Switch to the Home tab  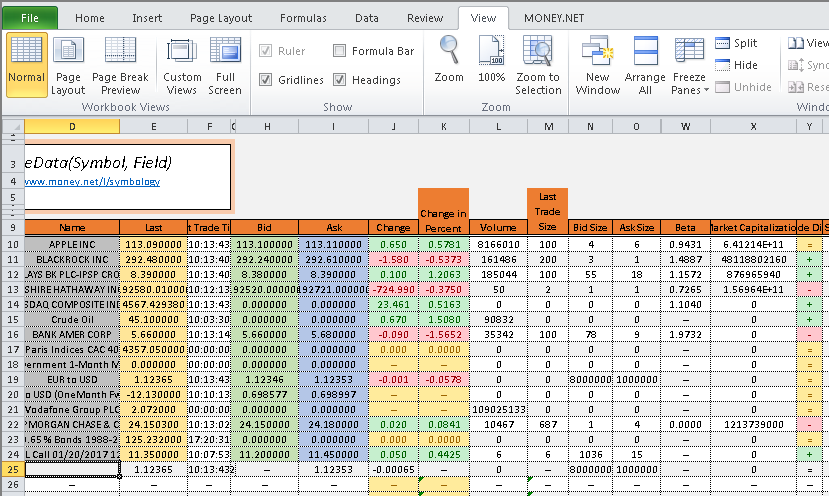click(x=89, y=18)
